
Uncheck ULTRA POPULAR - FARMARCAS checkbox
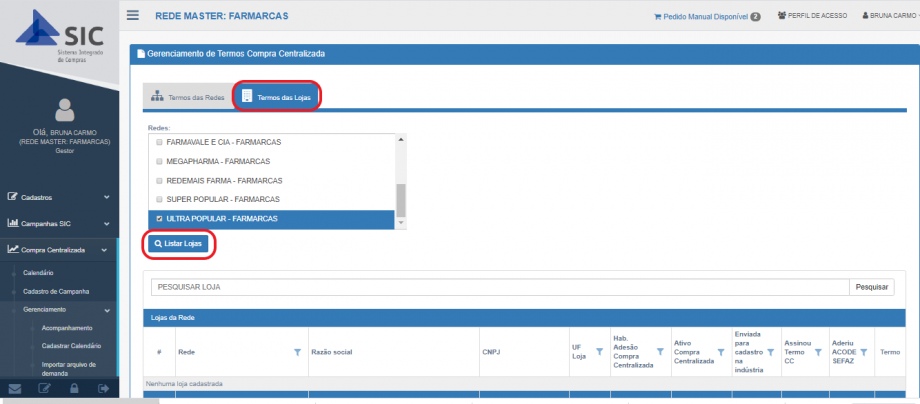158,218
